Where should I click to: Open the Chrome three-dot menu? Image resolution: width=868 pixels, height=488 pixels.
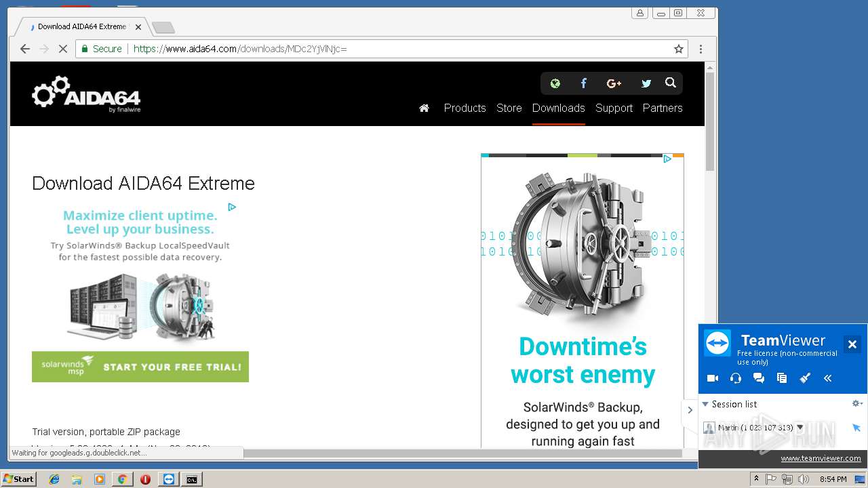pos(701,49)
